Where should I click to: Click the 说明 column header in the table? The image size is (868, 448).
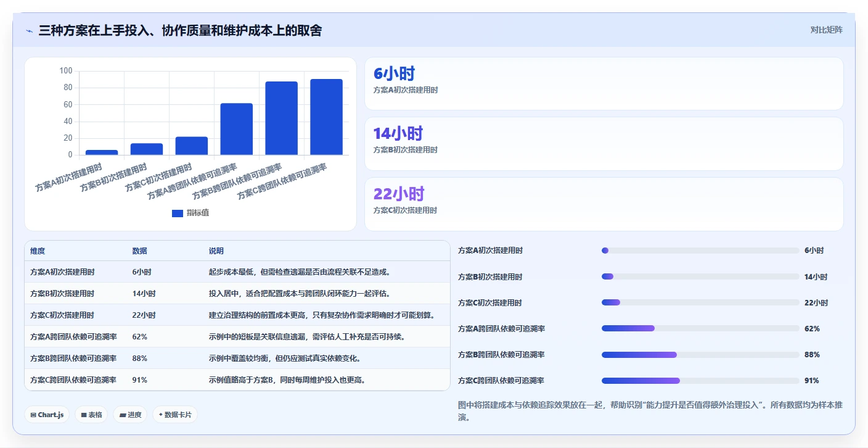[216, 251]
